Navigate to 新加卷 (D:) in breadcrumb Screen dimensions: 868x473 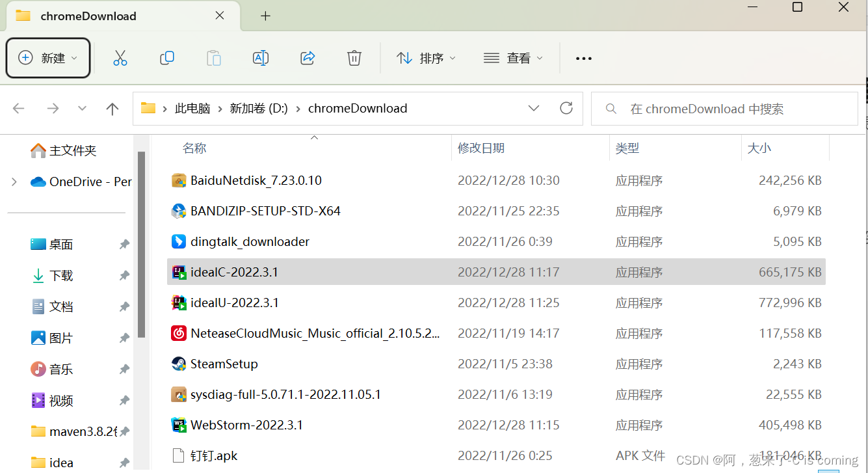[259, 109]
